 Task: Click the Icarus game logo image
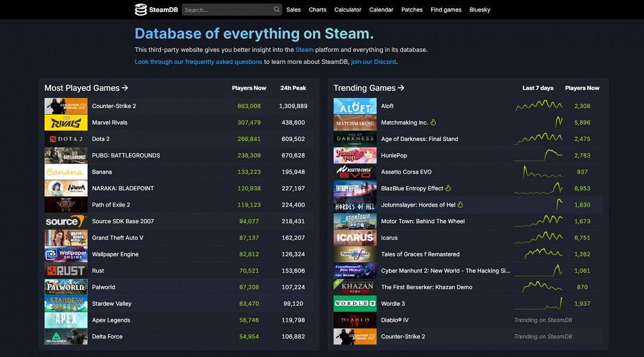click(355, 238)
